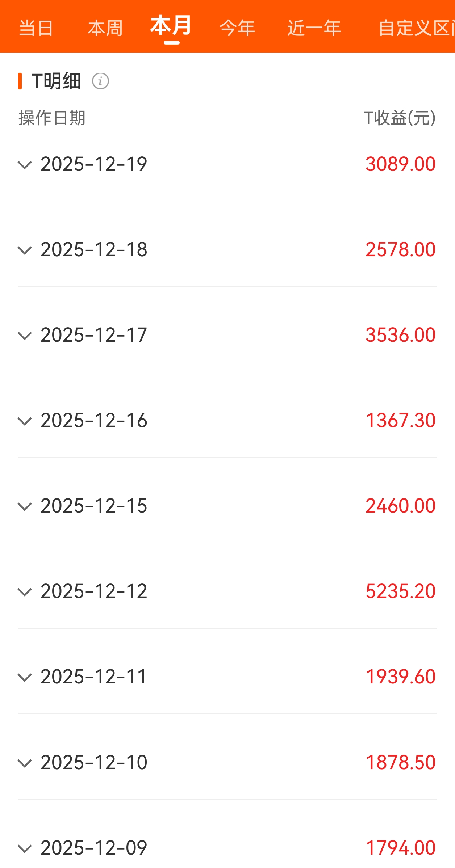Screen dimensions: 455x868
Task: Open the 自定义区间 tab
Action: [416, 28]
